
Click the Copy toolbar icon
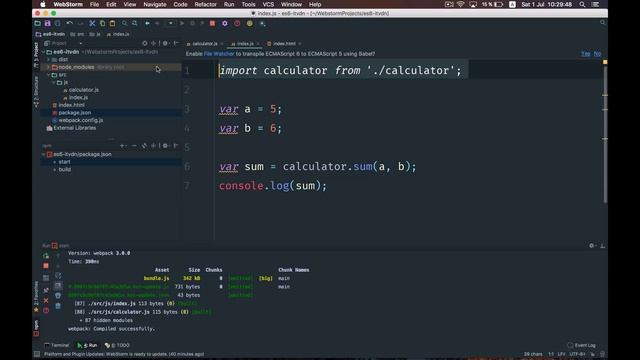(x=102, y=24)
